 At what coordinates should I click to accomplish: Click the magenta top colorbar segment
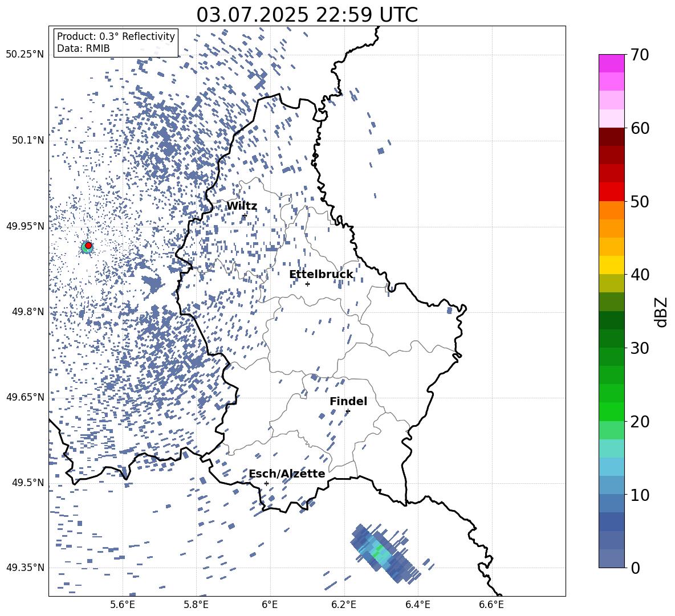[x=611, y=63]
